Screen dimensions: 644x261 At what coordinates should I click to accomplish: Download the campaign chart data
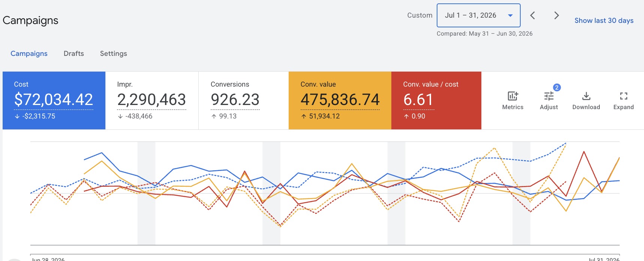(x=586, y=100)
